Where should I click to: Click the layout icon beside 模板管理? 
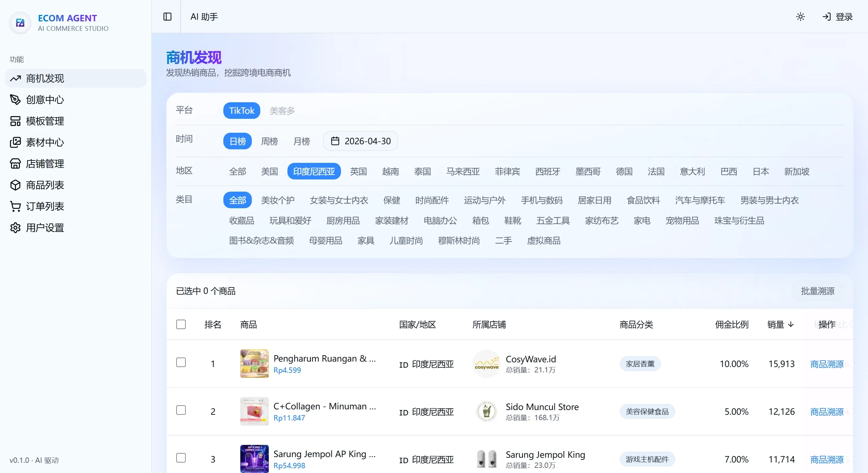coord(15,121)
